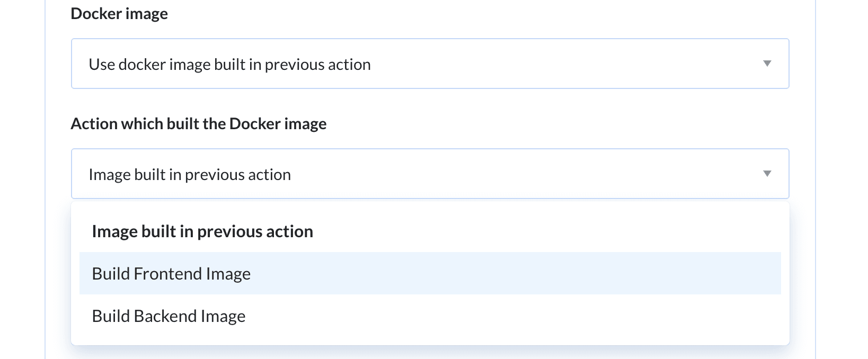Collapse the 'Action which built the Docker image' dropdown

(x=430, y=174)
